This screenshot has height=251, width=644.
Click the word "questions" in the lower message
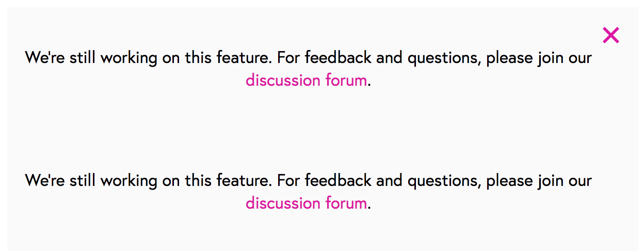(444, 181)
